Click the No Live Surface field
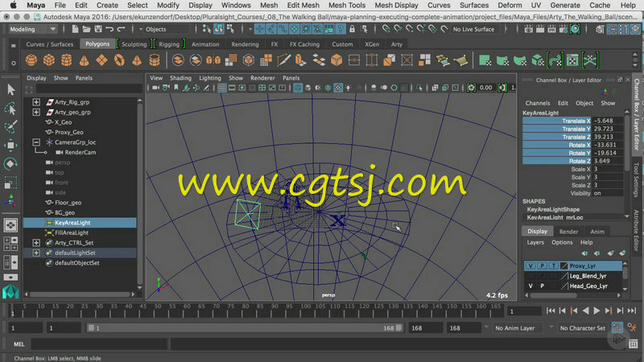Screen dimensions: 644x362 click(x=476, y=29)
